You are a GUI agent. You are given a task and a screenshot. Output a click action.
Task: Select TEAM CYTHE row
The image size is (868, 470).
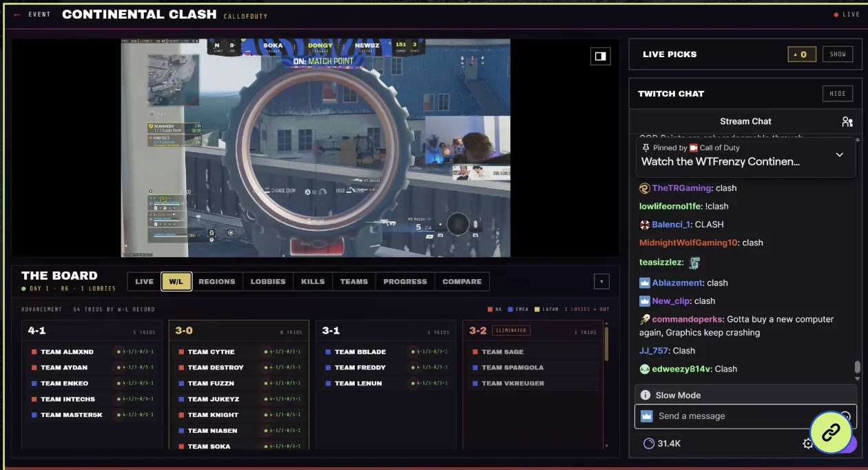[239, 351]
